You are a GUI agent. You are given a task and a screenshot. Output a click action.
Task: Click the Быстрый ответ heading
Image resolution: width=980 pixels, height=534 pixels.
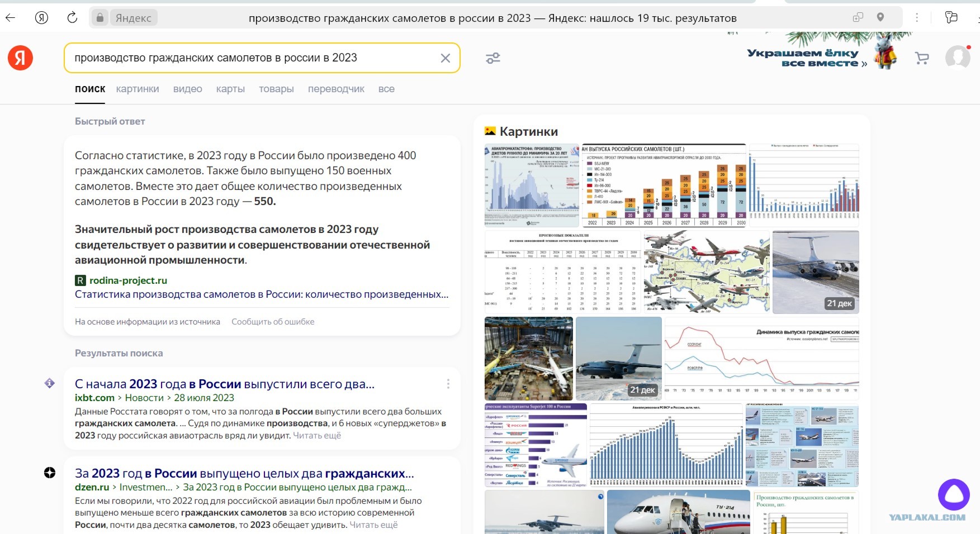pos(110,121)
